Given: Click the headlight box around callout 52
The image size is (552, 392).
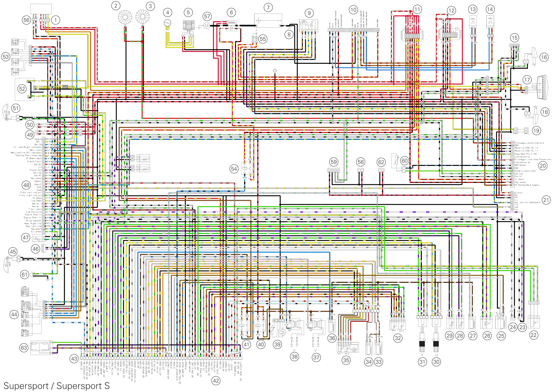Looking at the screenshot, I should 25,89.
